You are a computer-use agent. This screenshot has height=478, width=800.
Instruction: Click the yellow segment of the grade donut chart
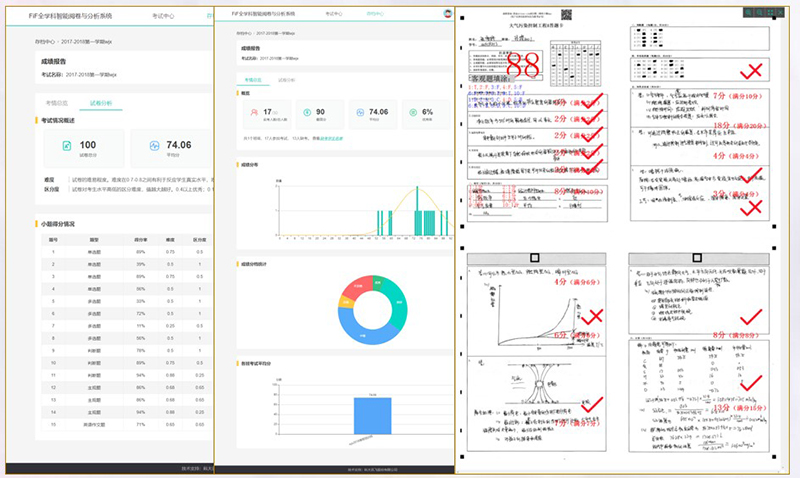click(x=345, y=302)
